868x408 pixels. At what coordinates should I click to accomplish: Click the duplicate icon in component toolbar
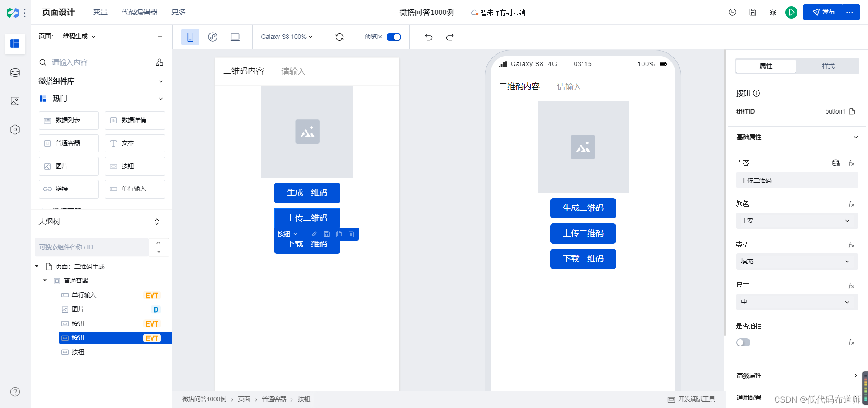coord(339,234)
